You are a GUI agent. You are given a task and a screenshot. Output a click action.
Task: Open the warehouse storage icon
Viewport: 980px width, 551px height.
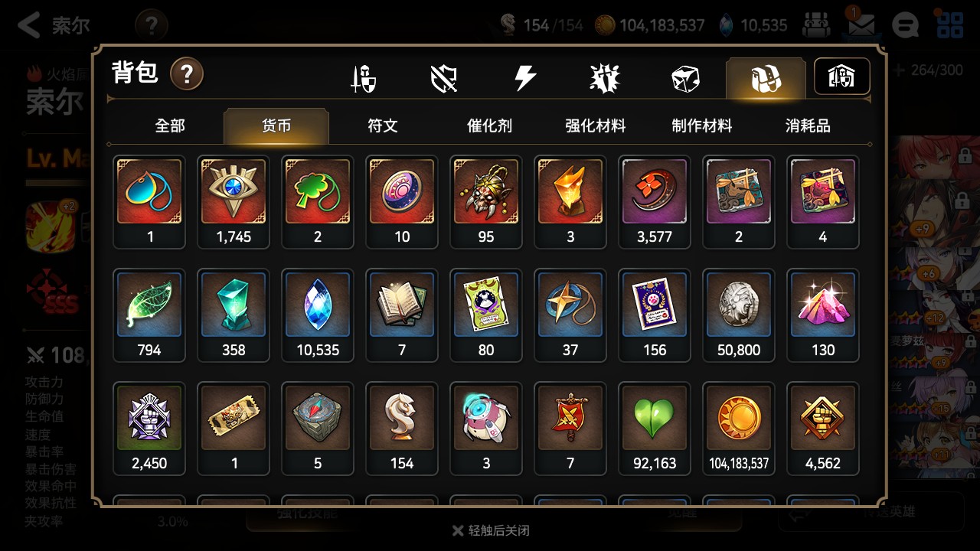pos(841,77)
